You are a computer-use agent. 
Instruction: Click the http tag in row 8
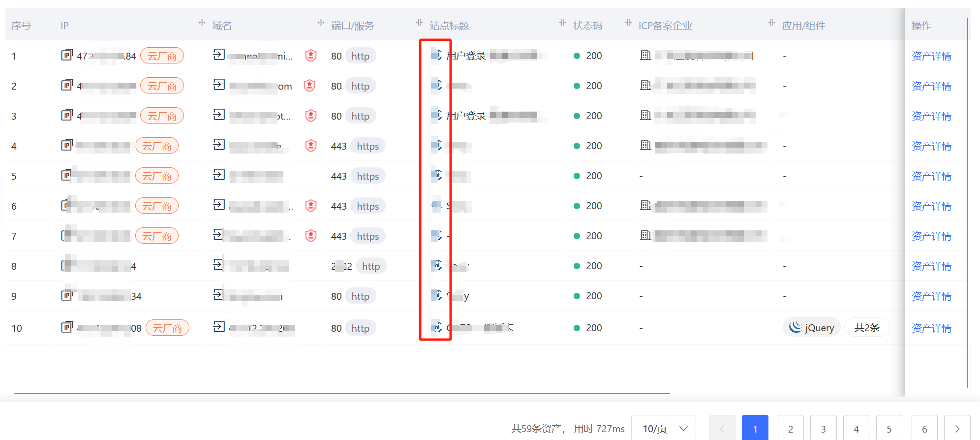(371, 266)
